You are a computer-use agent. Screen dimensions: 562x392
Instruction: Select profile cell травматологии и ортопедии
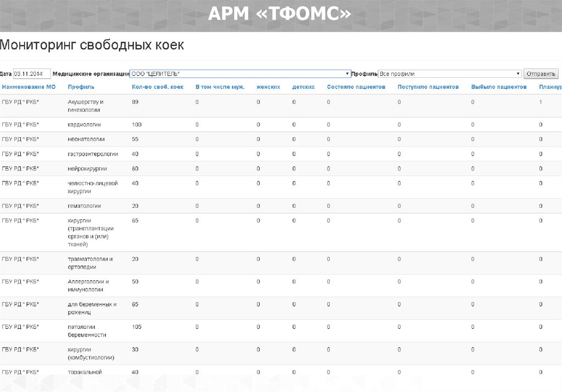coord(90,263)
